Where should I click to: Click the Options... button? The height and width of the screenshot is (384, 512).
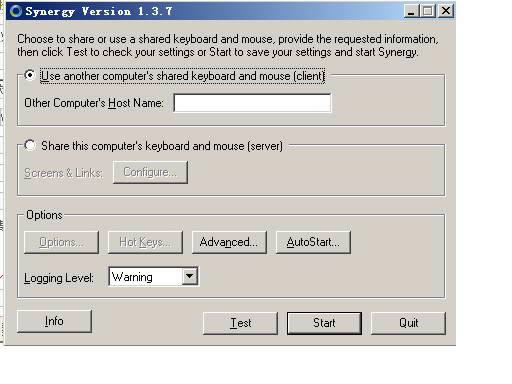[61, 242]
